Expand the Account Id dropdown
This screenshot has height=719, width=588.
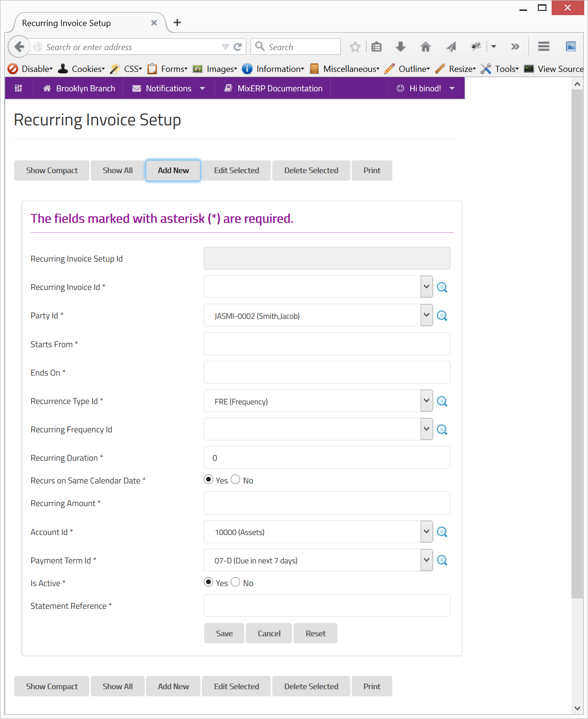click(426, 532)
